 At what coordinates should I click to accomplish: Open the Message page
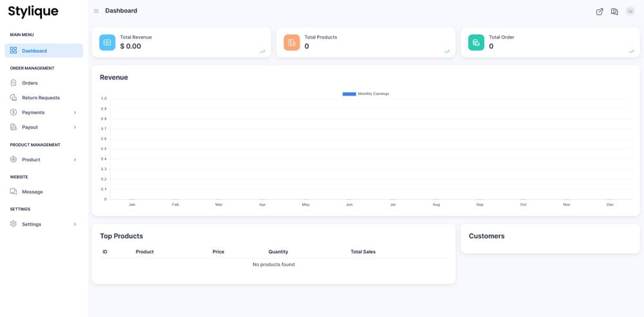click(x=32, y=192)
